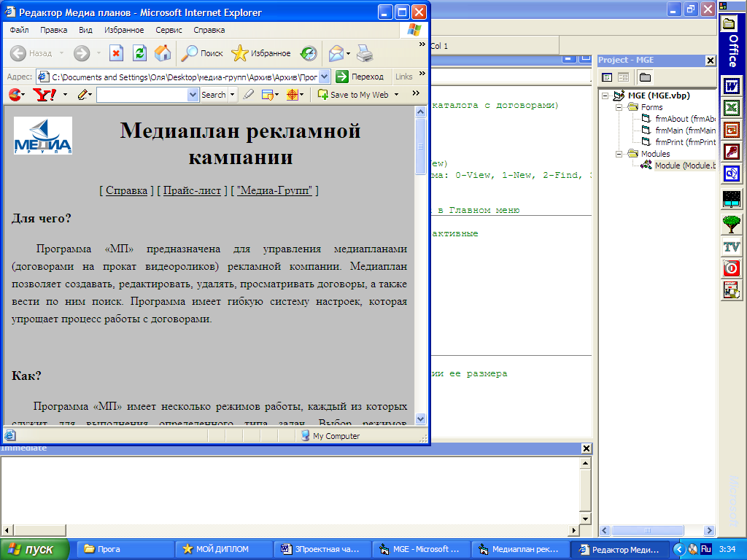
Task: Click the Медиа Групп logo image
Action: coord(43,136)
